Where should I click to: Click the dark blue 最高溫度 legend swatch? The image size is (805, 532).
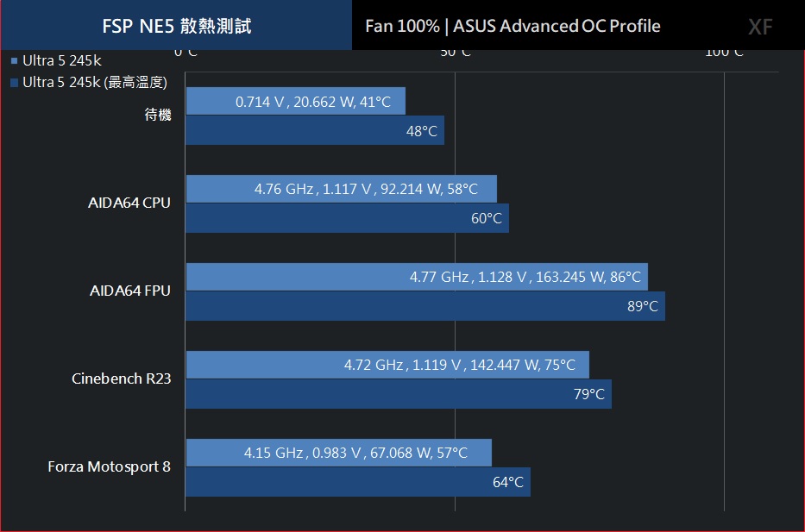pyautogui.click(x=15, y=83)
